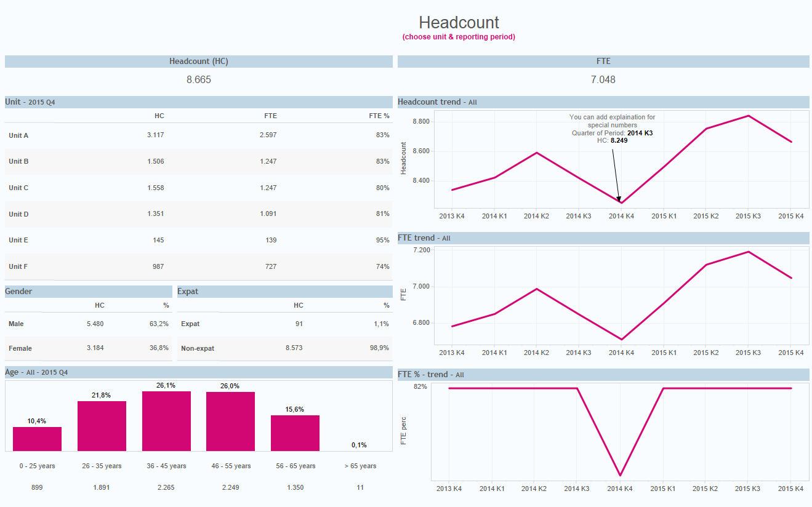Screen dimensions: 812x507
Task: Click the 2014 K2 point on Headcount trend
Action: 537,153
